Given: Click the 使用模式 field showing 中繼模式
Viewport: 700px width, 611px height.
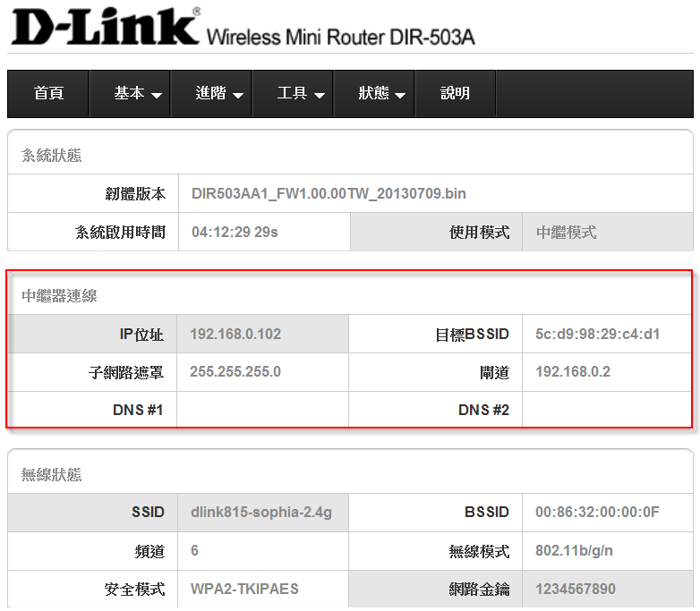Looking at the screenshot, I should pos(567,233).
